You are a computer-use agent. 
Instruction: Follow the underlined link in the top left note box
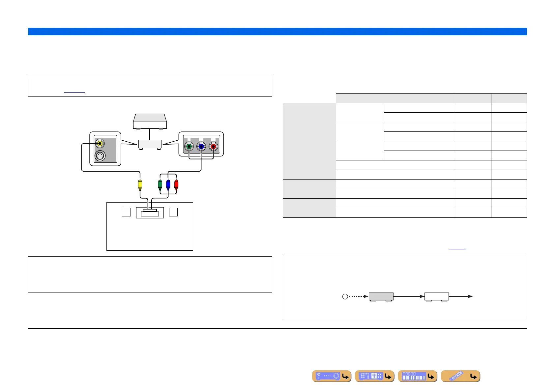coord(74,91)
